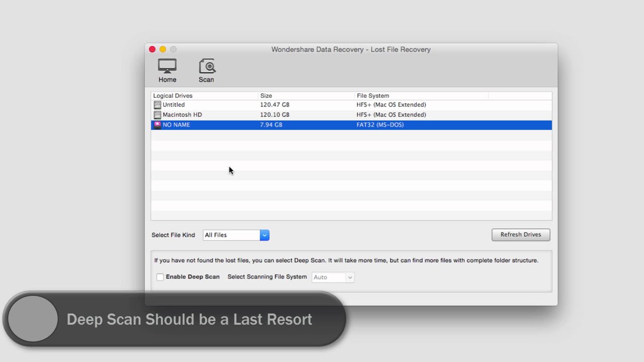Minimize the window with the yellow button
This screenshot has height=362, width=644.
[x=163, y=49]
